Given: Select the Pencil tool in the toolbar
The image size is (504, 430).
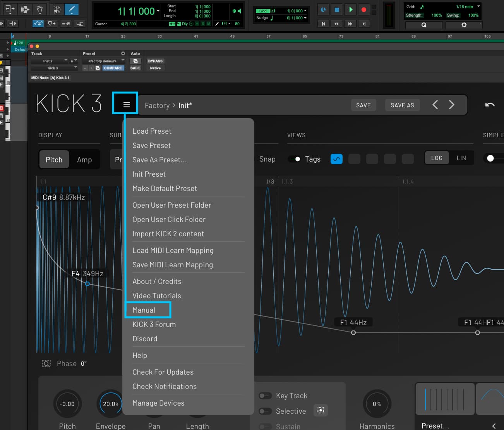Looking at the screenshot, I should pyautogui.click(x=71, y=9).
